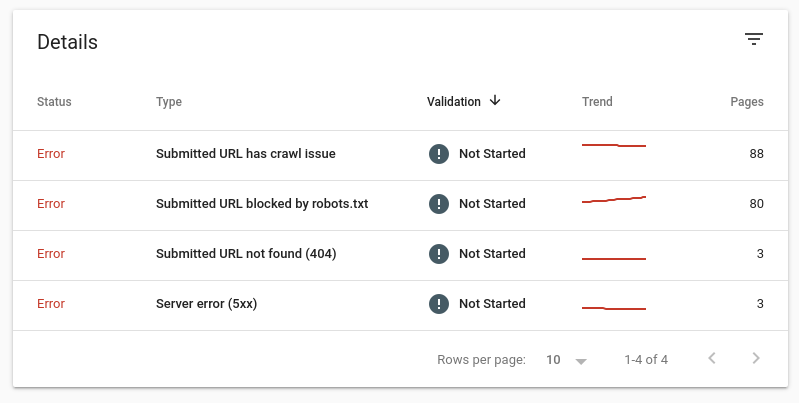
Task: Click the robots.txt trend sparkline
Action: pyautogui.click(x=614, y=200)
